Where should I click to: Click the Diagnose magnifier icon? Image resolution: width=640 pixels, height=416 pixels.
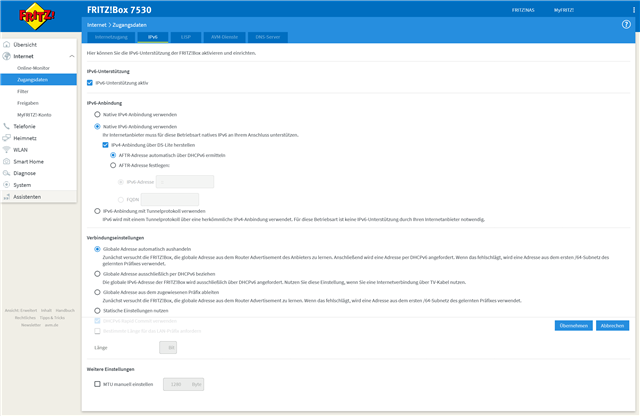click(7, 173)
